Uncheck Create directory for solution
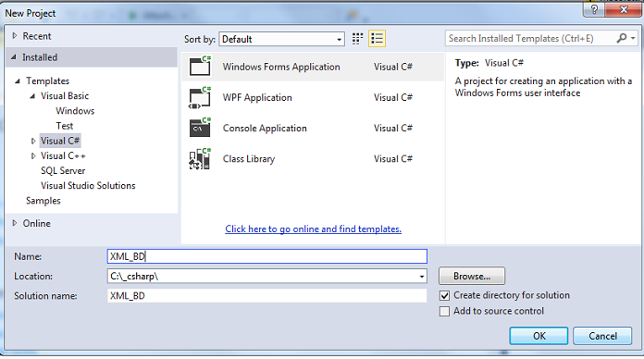Viewport: 644px width, 359px height. (x=444, y=295)
